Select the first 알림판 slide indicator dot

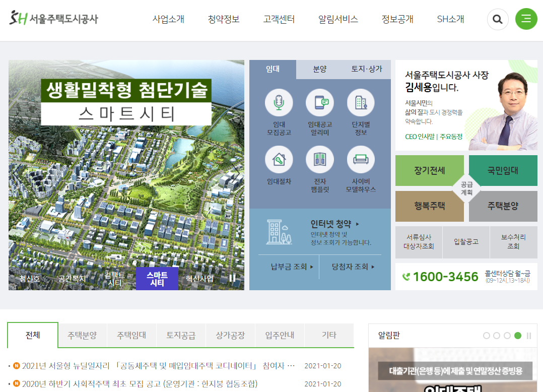coord(487,336)
